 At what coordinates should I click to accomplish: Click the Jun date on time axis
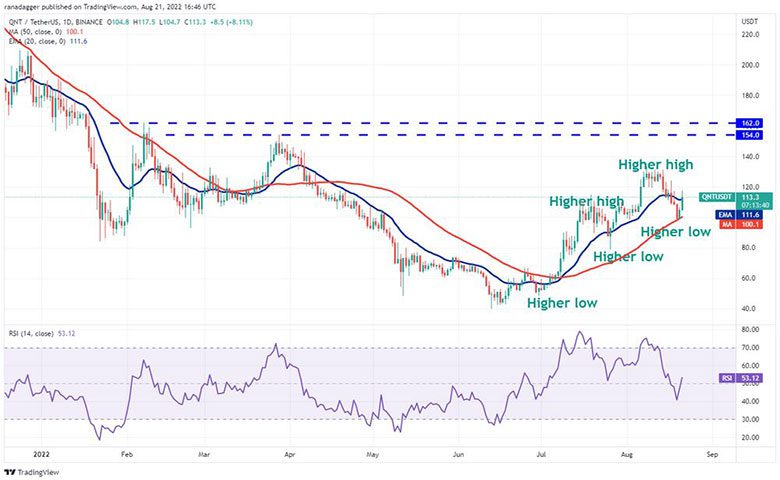(x=459, y=455)
